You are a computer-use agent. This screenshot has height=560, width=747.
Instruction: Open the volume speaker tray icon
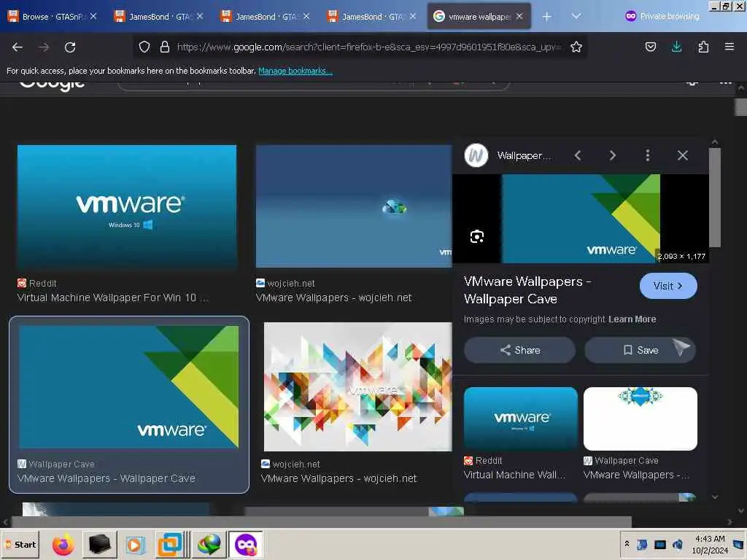pos(677,544)
